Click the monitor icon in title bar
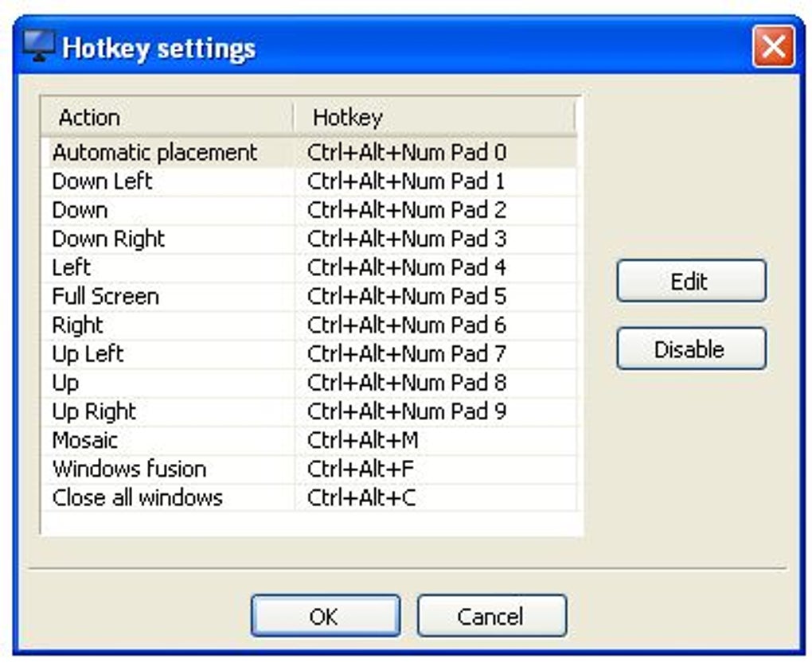The height and width of the screenshot is (666, 812). click(x=38, y=46)
